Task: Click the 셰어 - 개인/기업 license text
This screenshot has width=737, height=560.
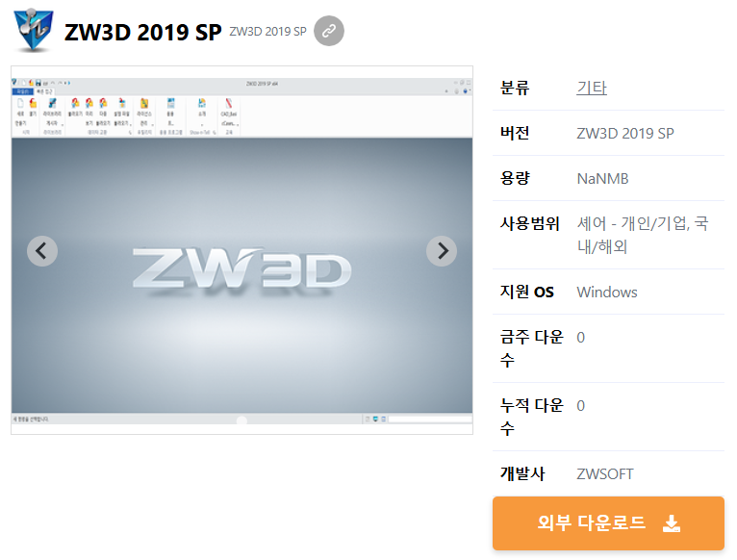Action: (x=643, y=235)
